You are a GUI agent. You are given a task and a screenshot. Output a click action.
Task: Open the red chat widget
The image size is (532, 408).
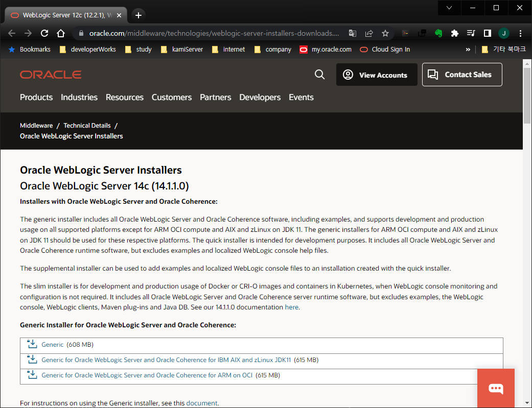coord(496,388)
